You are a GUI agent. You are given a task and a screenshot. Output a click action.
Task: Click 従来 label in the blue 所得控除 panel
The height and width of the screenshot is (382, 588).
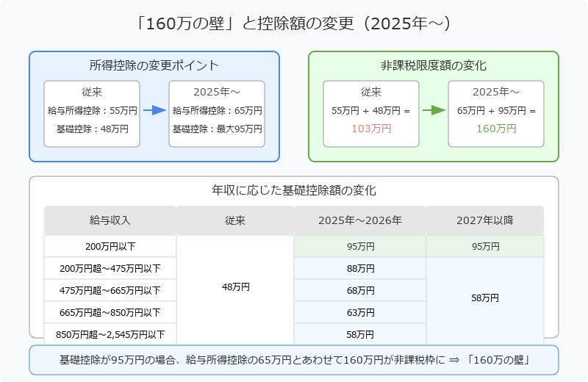pos(92,92)
